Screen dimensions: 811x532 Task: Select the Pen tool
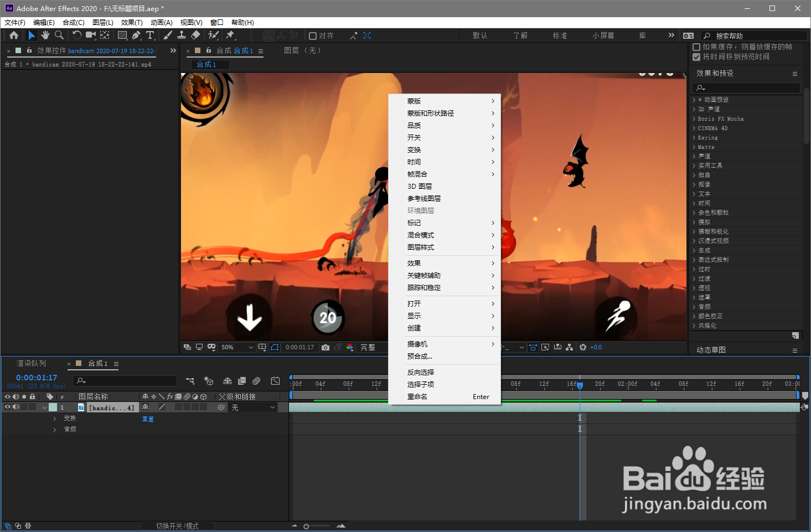[x=136, y=35]
